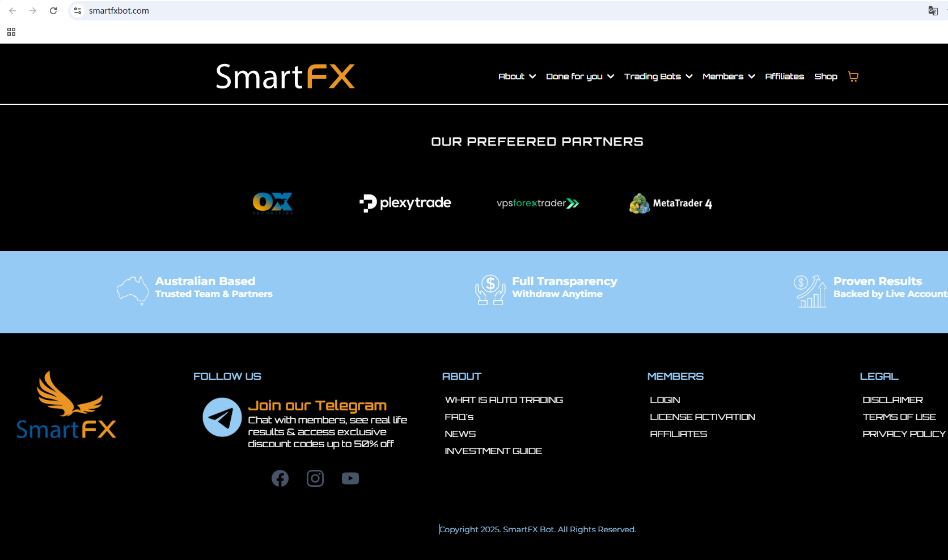This screenshot has width=948, height=560.
Task: Click the 'Full Transparency' heading
Action: point(565,281)
